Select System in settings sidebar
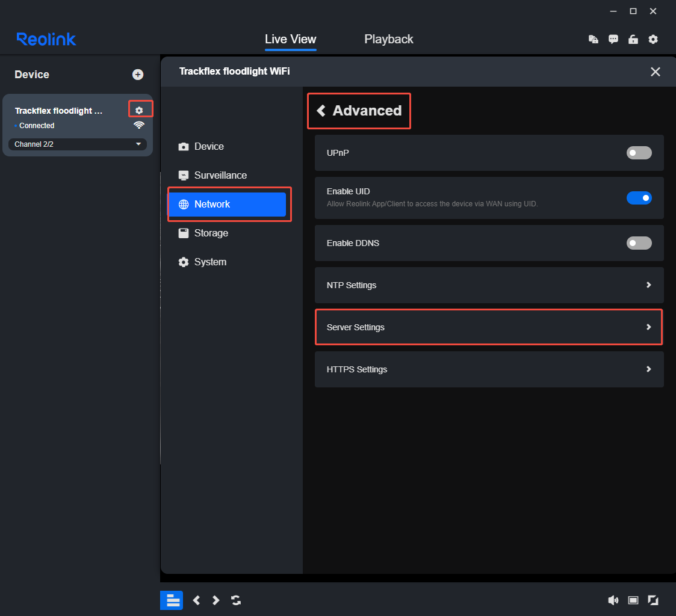 click(227, 262)
